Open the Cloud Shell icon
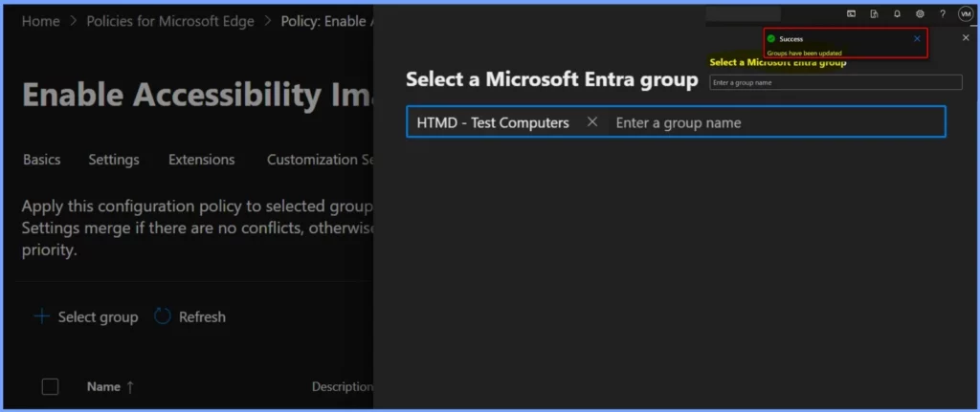 851,13
